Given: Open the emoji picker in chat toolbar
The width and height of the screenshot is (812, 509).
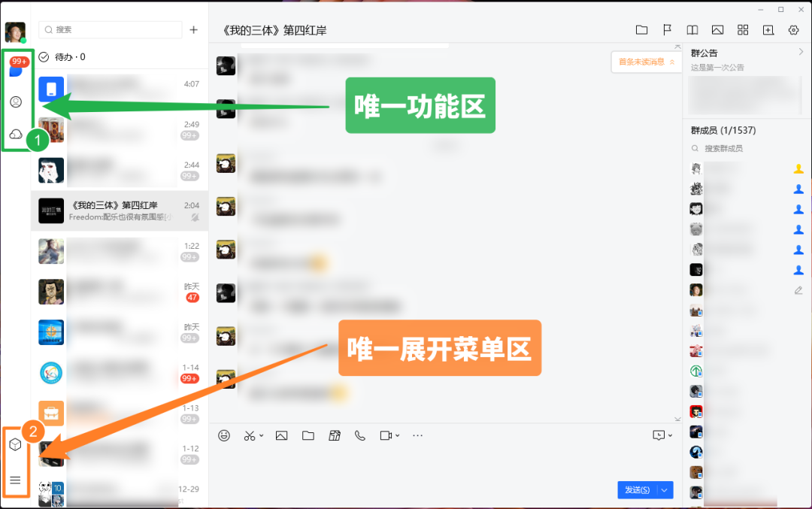Looking at the screenshot, I should click(224, 435).
